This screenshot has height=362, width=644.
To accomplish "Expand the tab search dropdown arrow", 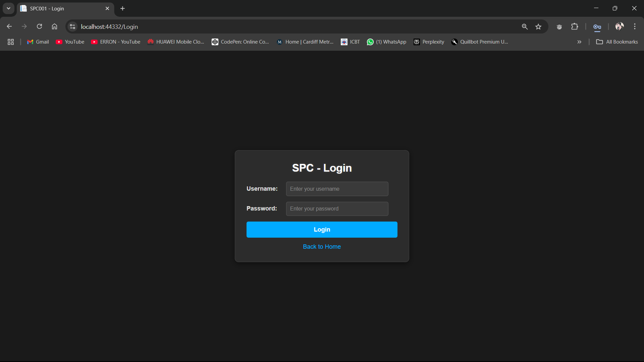I will [x=8, y=8].
